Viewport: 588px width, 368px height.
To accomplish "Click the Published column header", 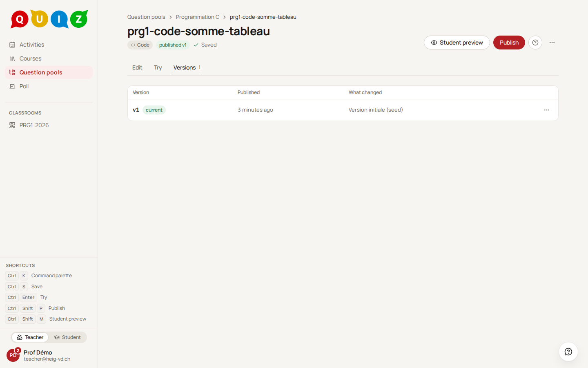I will pos(249,92).
